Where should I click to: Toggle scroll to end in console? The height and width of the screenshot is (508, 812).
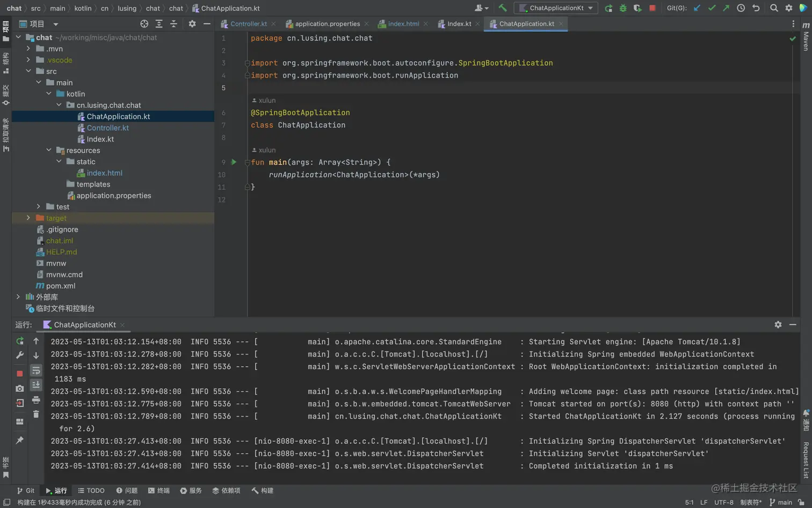point(36,385)
